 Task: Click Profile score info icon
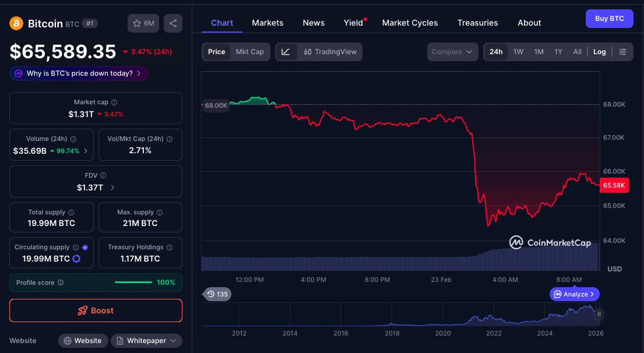coord(61,283)
